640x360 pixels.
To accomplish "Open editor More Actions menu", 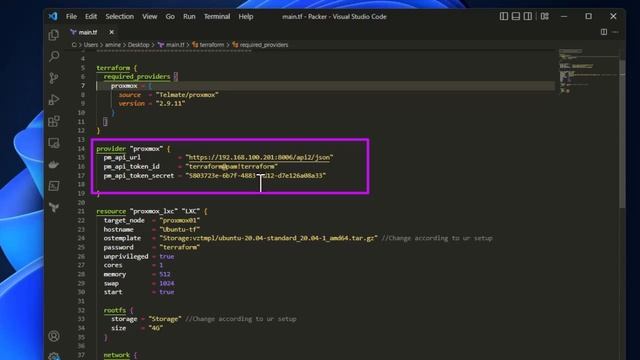I will tap(615, 32).
